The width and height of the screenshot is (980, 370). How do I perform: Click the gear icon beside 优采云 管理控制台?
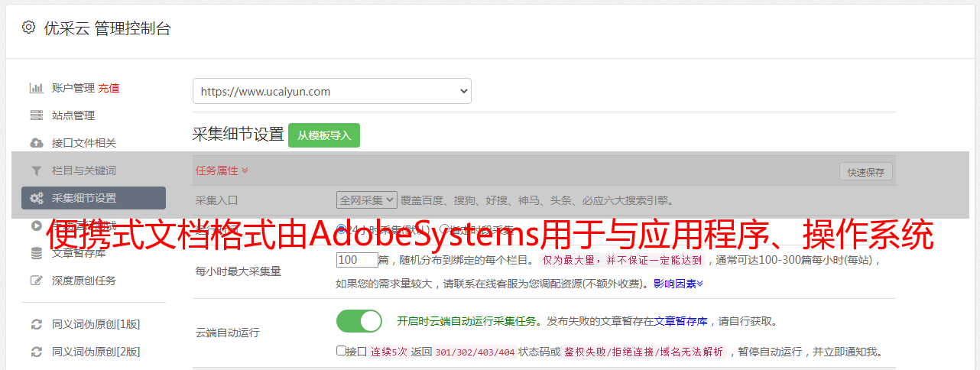tap(28, 28)
